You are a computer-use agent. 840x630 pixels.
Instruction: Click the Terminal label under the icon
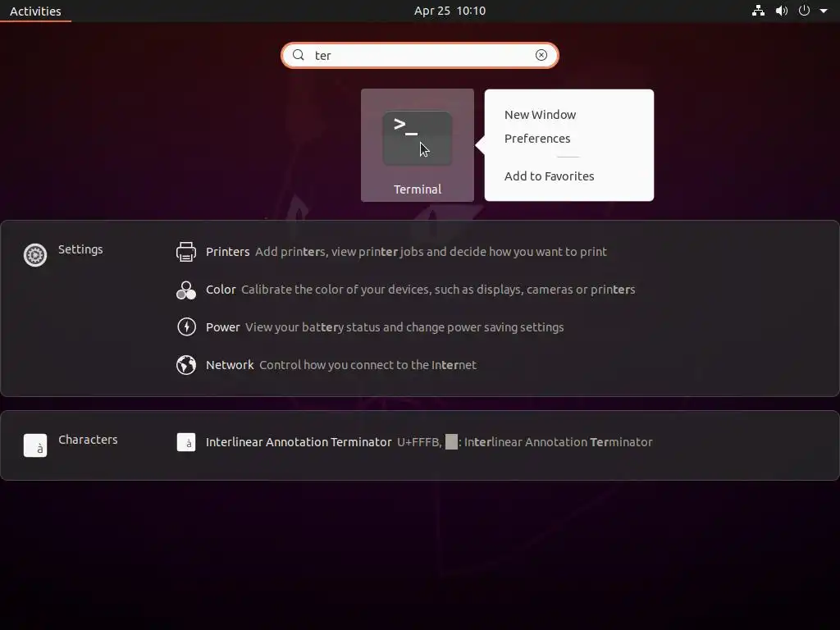click(418, 189)
